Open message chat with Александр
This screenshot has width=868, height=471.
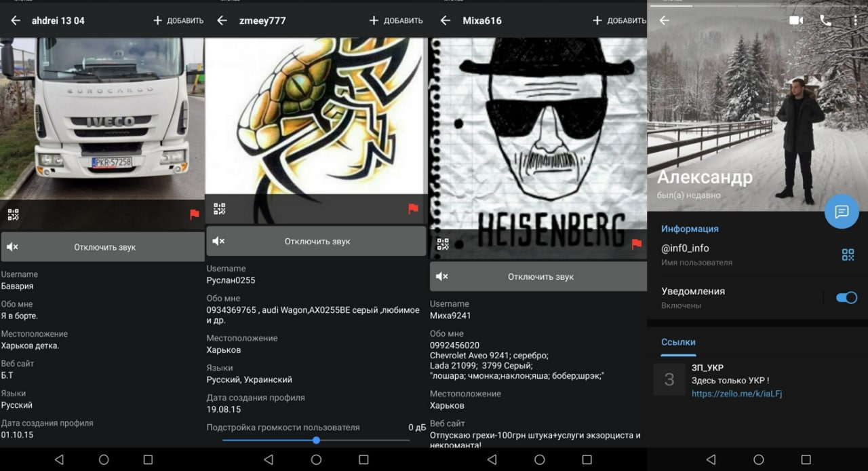[842, 212]
